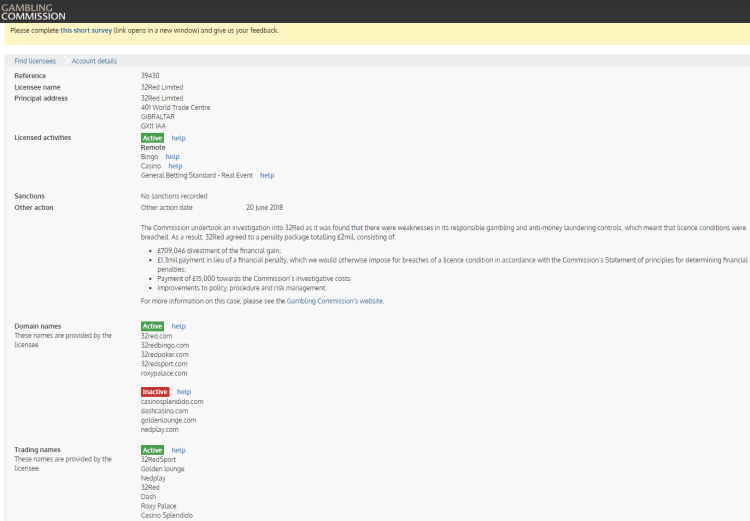Select trading name Casino Splendido
The height and width of the screenshot is (521, 750).
(x=167, y=516)
